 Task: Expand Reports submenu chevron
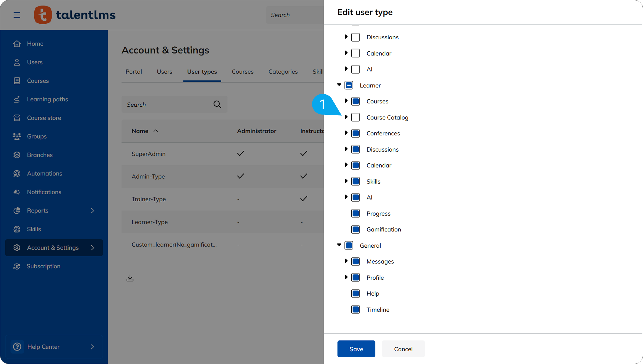92,210
